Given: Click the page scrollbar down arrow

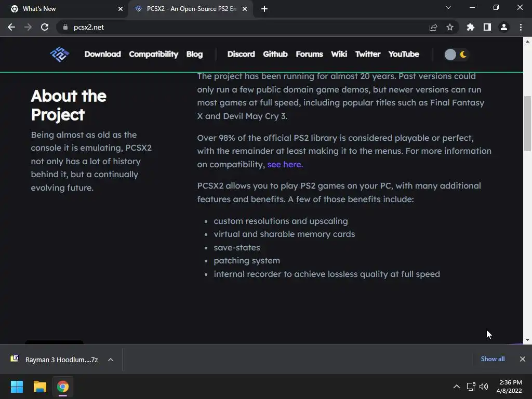Looking at the screenshot, I should coord(528,340).
